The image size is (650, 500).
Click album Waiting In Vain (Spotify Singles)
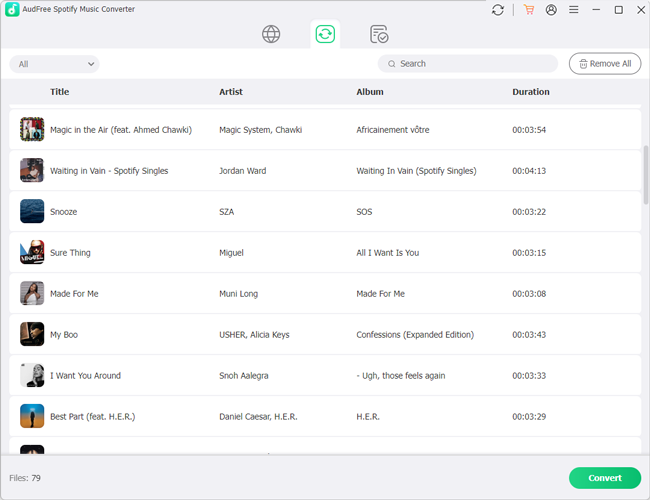tap(416, 171)
